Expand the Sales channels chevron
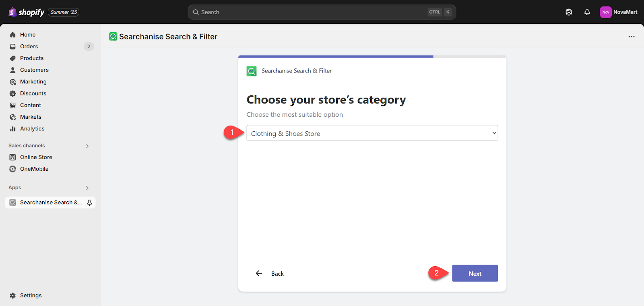The width and height of the screenshot is (644, 306). (x=87, y=146)
